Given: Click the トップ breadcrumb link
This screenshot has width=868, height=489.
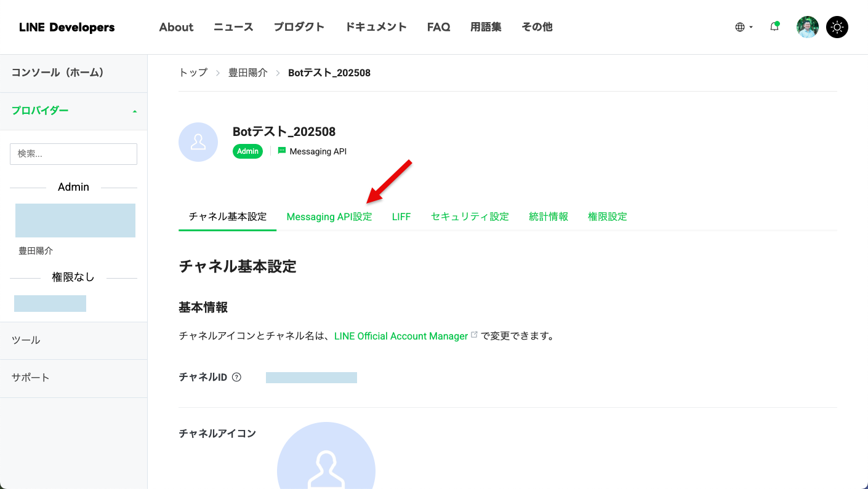Looking at the screenshot, I should coord(193,73).
